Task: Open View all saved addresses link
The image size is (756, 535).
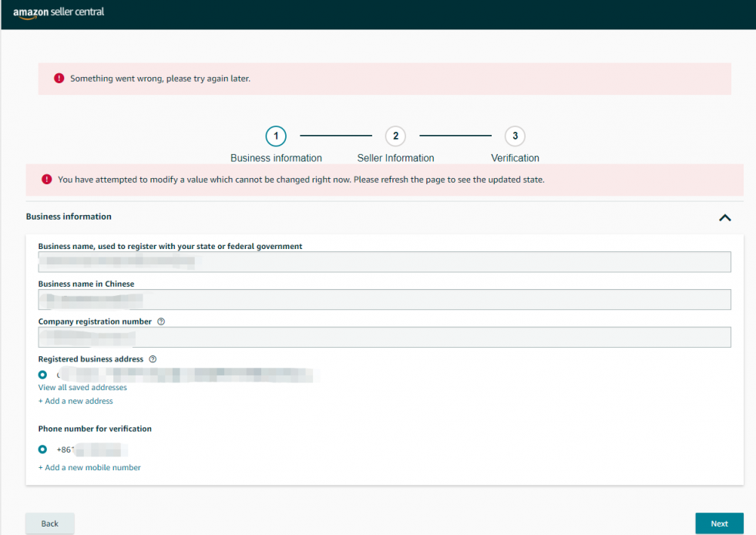Action: tap(82, 388)
